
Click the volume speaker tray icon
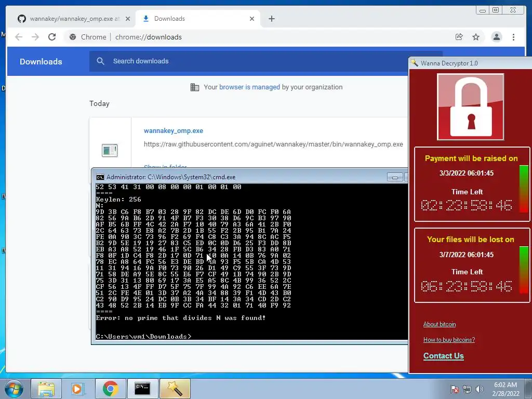tap(479, 389)
